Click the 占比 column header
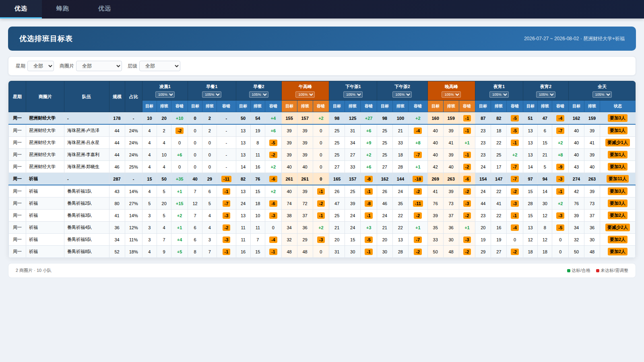Viewport: 644px width, 362px height. pos(134,97)
